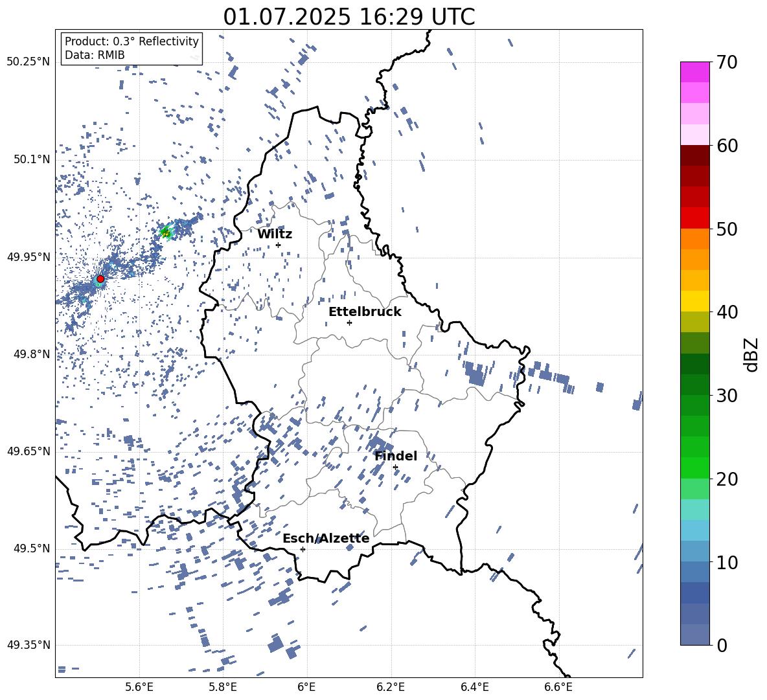Click the 6°E longitude label
The height and width of the screenshot is (700, 767).
tap(306, 687)
